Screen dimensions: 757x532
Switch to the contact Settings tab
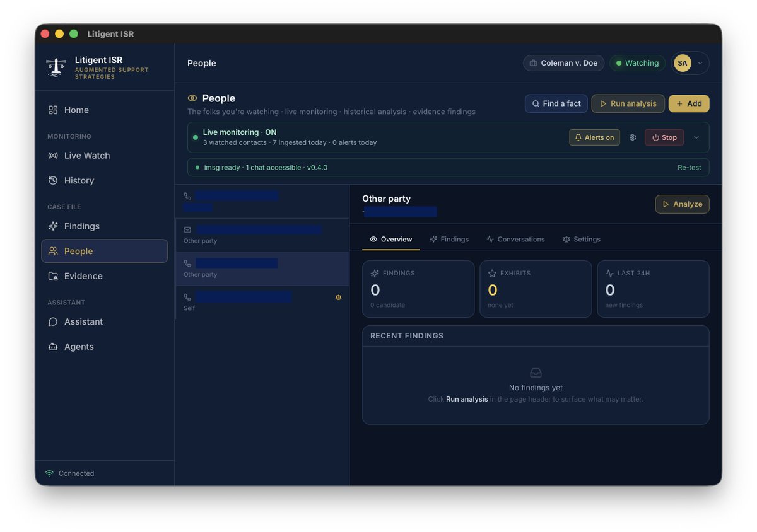pos(582,240)
